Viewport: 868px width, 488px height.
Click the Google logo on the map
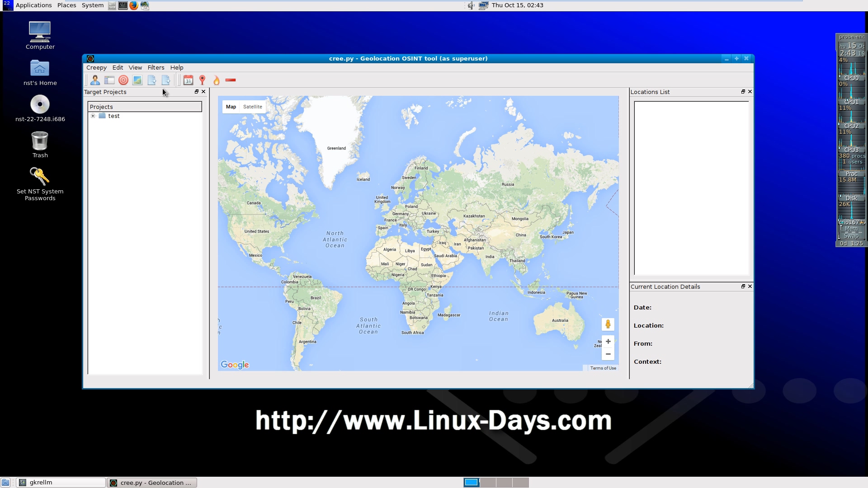[x=235, y=365]
